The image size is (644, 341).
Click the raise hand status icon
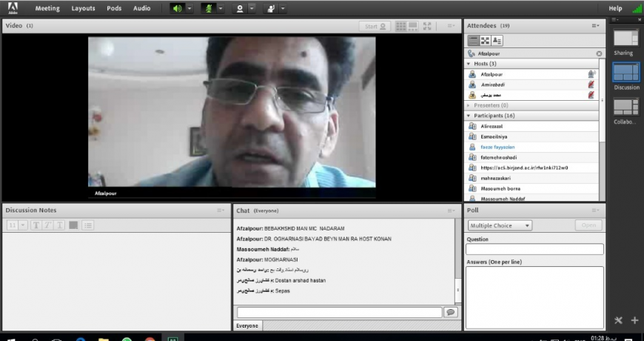pos(271,8)
